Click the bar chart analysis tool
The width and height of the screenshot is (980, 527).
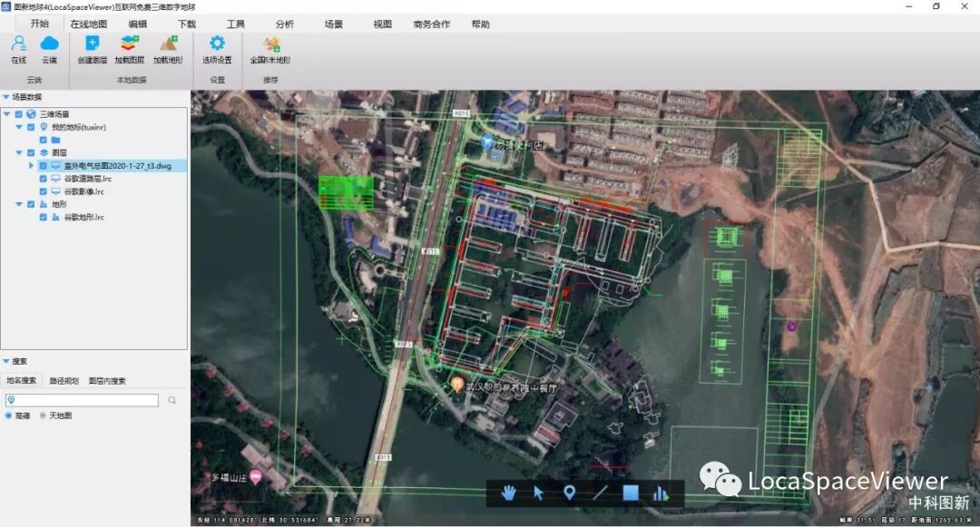[661, 494]
